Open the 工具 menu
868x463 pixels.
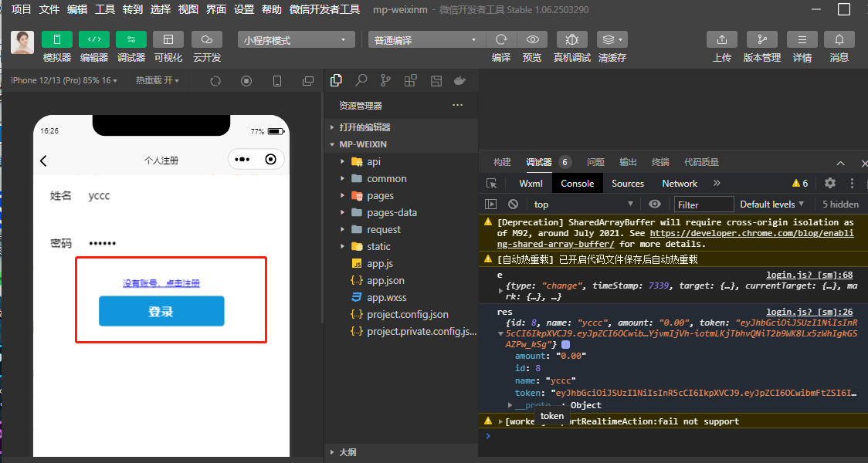point(105,9)
